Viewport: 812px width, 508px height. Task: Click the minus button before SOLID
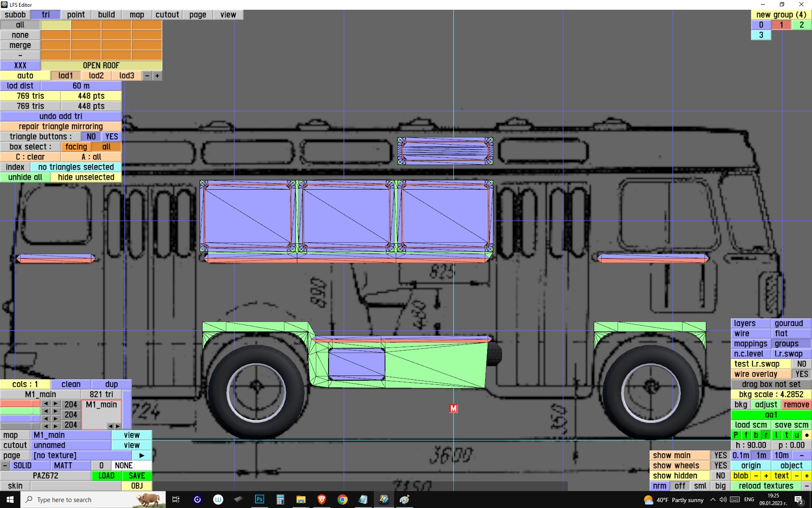click(x=5, y=466)
